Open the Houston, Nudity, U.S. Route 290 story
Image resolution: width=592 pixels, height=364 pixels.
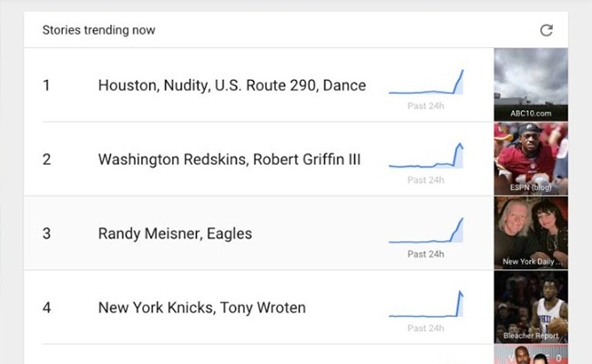click(x=231, y=86)
